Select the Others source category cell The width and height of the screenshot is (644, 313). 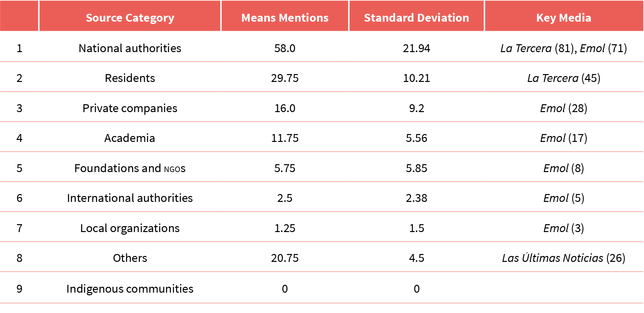pyautogui.click(x=130, y=258)
